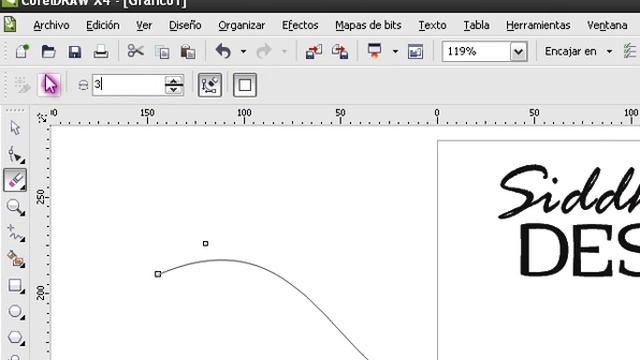Viewport: 640px width, 360px height.
Task: Click the Export icon
Action: tap(340, 52)
